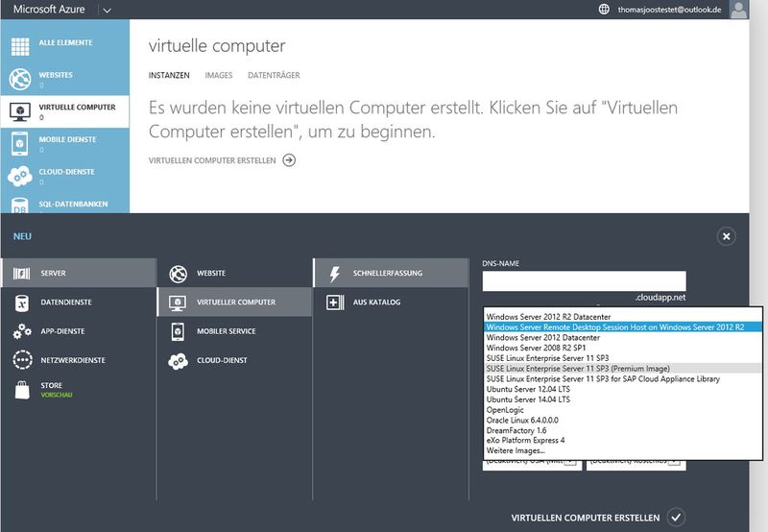Select App-Dienste category label
Viewport: 768px width, 532px height.
coord(62,331)
